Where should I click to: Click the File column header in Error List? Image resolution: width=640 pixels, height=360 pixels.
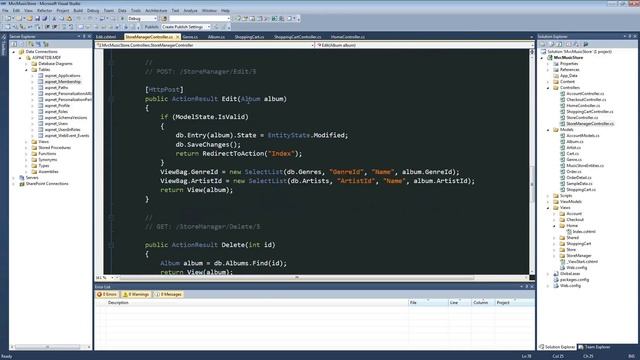click(428, 302)
